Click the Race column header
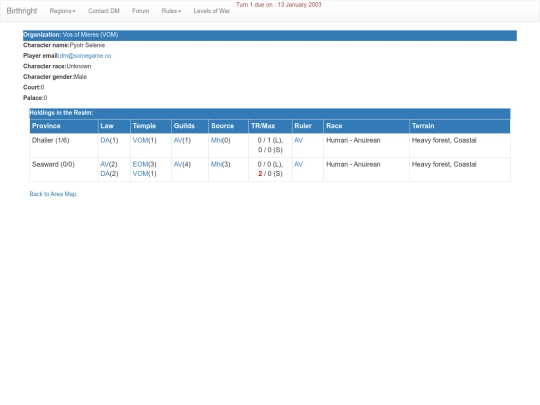540x405 pixels. coord(366,126)
